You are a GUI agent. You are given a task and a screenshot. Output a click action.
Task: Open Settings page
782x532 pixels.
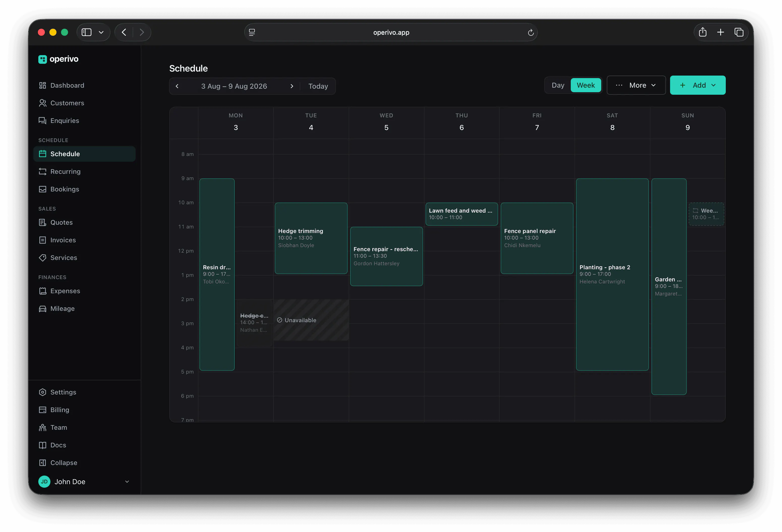pos(84,392)
